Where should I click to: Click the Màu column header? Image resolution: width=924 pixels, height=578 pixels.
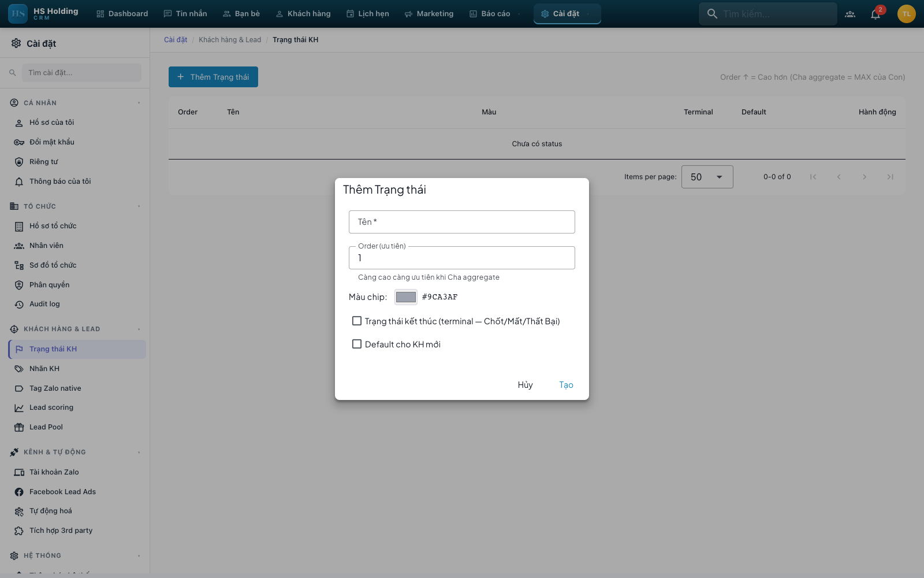[x=489, y=112]
